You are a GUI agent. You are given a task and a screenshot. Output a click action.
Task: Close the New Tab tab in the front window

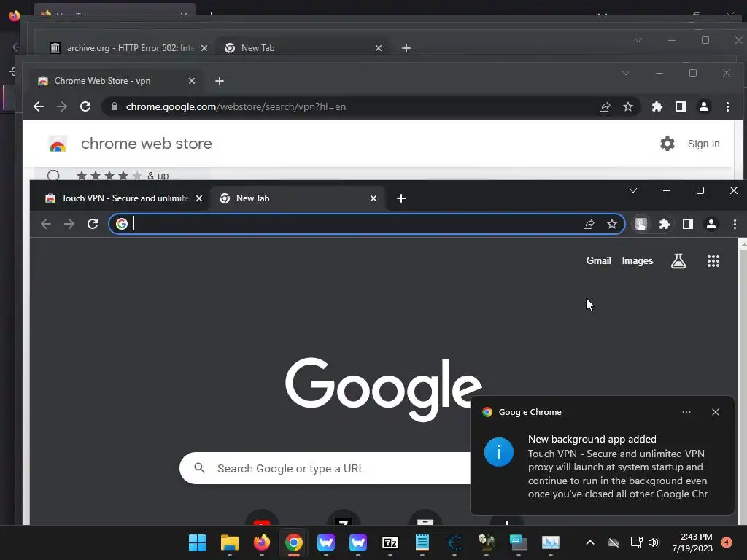[373, 198]
